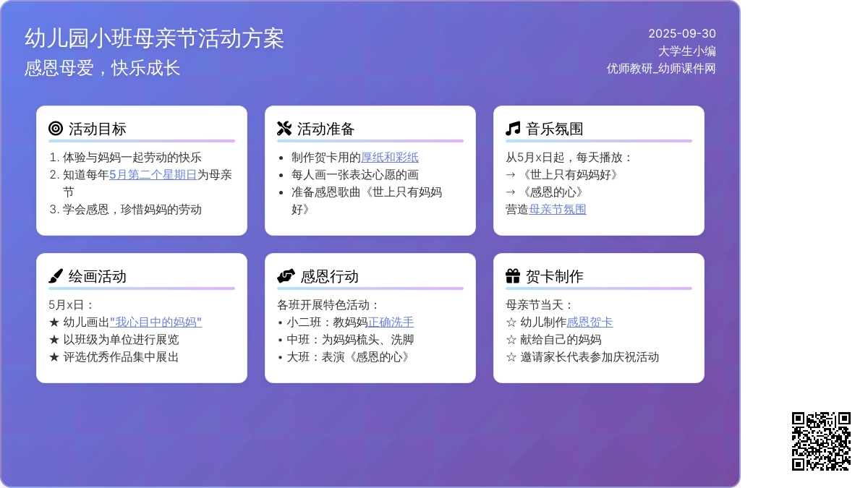The height and width of the screenshot is (488, 868).
Task: Follow the 正确洗手 link
Action: (x=391, y=322)
